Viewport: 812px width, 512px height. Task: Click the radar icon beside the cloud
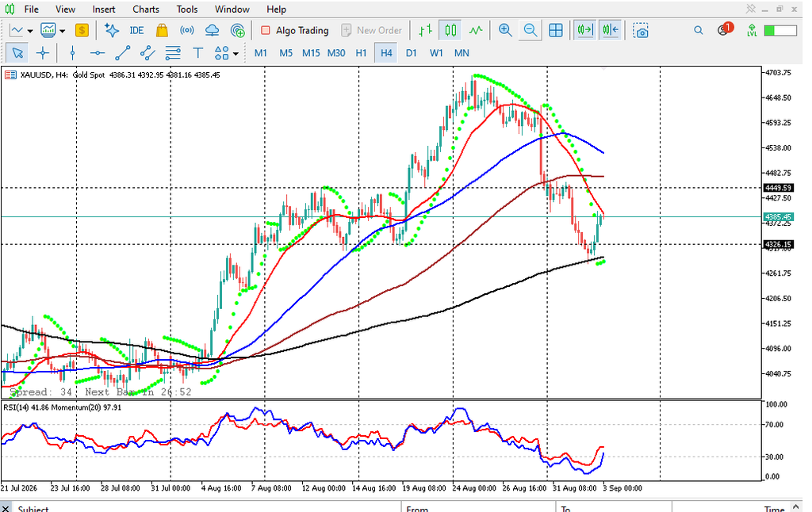point(238,31)
